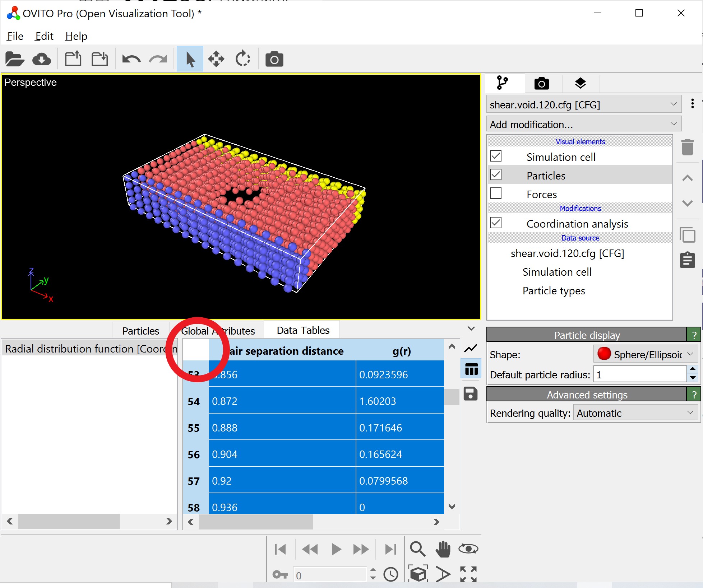Select the rotate viewport tool

[243, 59]
